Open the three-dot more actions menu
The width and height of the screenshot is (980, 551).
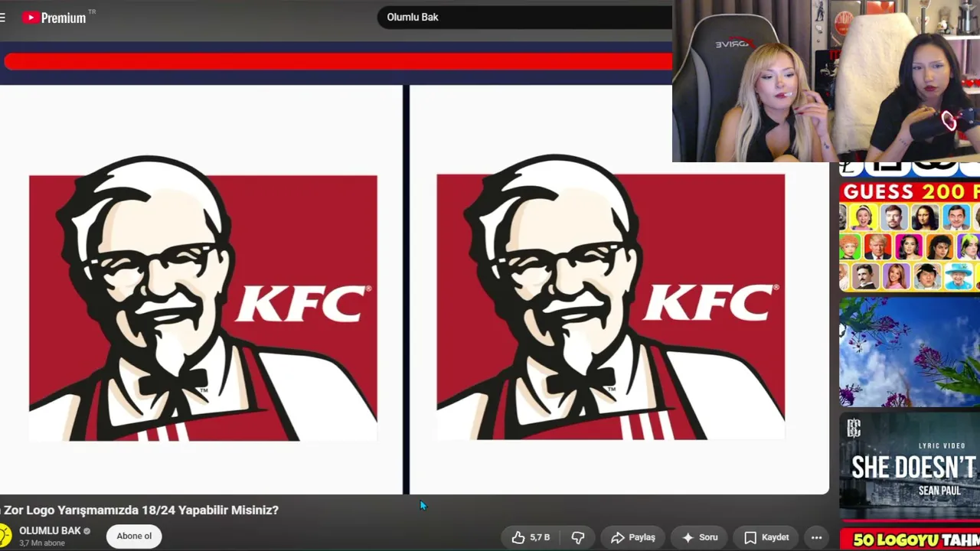[816, 537]
